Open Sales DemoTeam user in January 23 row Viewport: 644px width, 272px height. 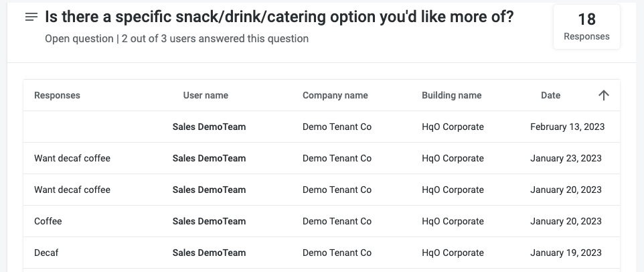click(x=209, y=158)
